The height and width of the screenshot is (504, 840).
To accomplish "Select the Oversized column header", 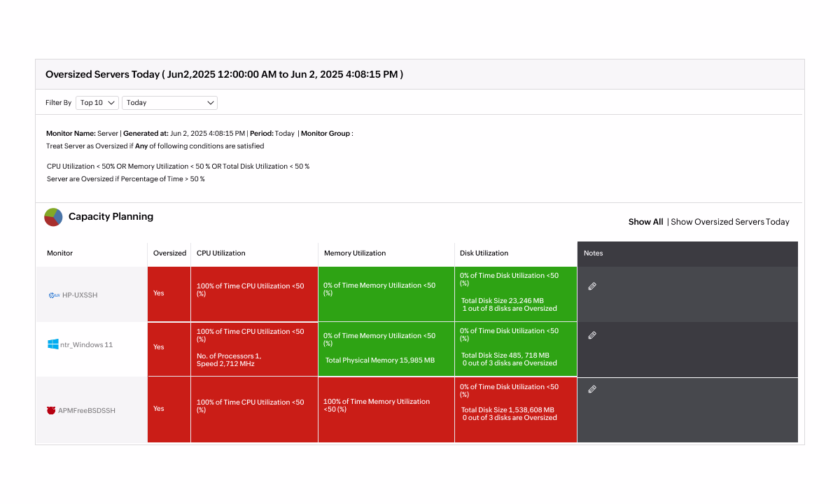I will [x=169, y=253].
